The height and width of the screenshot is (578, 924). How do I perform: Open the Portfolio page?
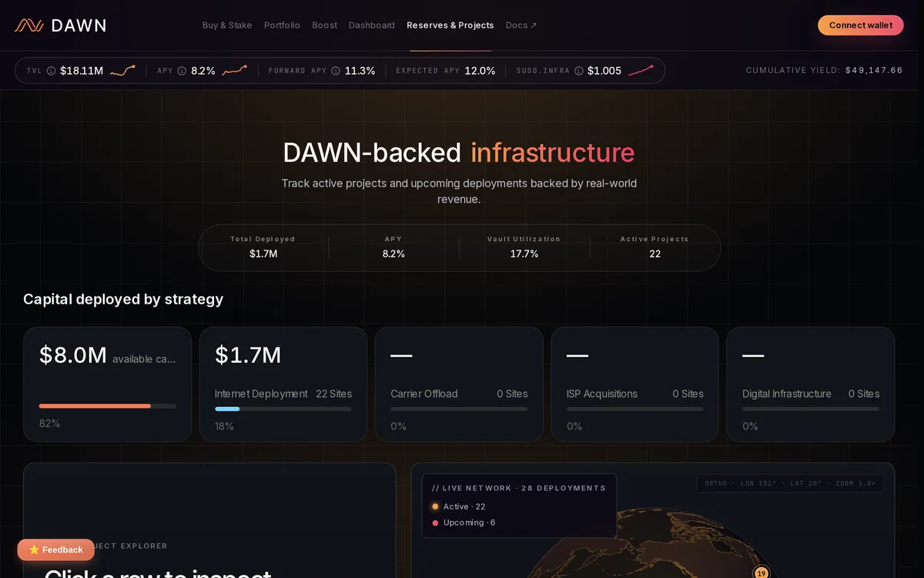[x=282, y=25]
